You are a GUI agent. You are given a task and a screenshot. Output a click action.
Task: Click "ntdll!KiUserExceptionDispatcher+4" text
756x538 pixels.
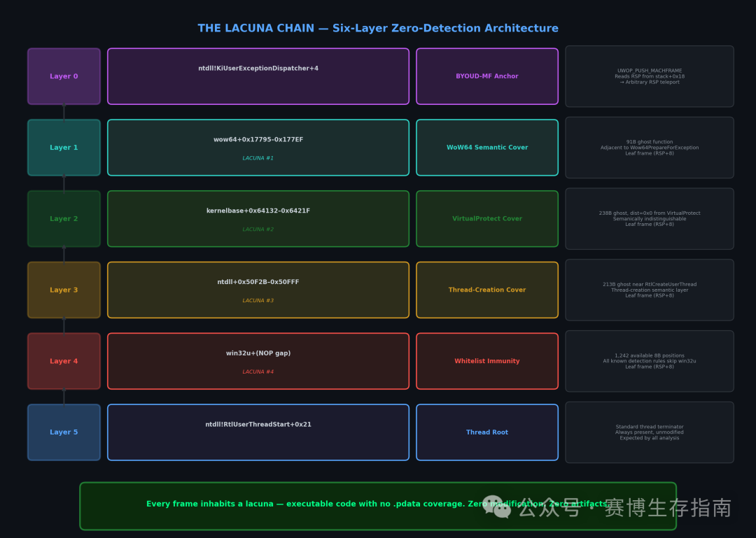[x=258, y=69]
